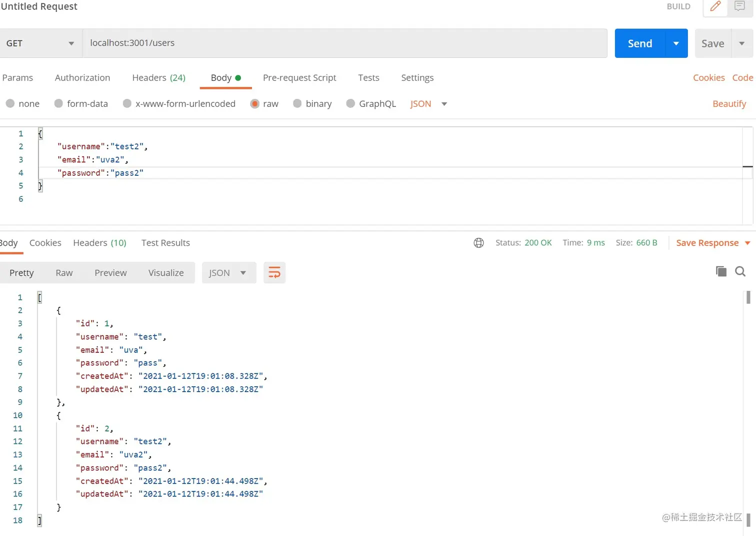Switch to the Authorization tab
This screenshot has height=536, width=756.
click(82, 78)
